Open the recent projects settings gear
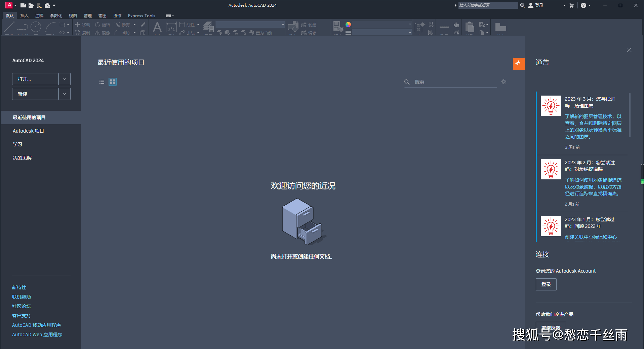Image resolution: width=644 pixels, height=349 pixels. 504,82
